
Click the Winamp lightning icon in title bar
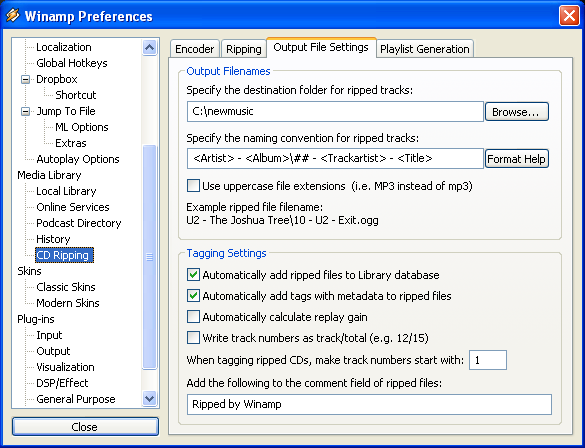click(13, 16)
